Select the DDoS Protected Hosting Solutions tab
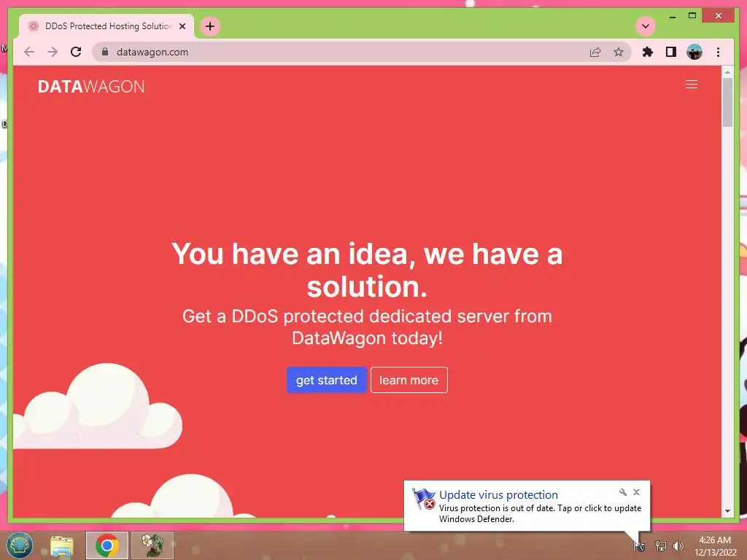This screenshot has width=747, height=560. click(x=107, y=26)
